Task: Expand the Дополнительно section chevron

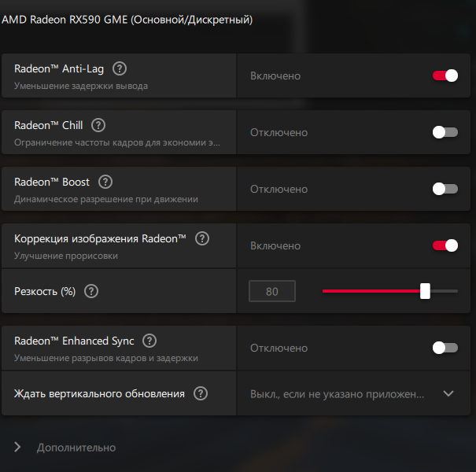Action: click(x=17, y=447)
